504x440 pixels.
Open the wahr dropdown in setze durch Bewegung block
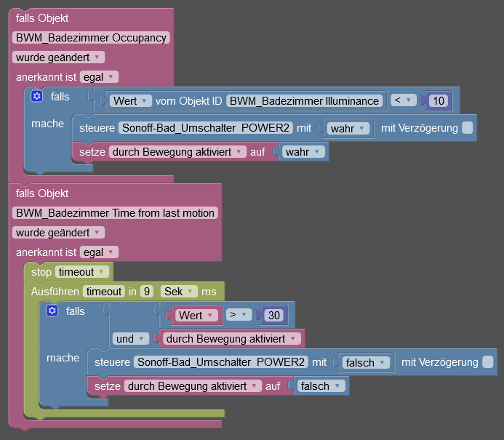coord(303,152)
